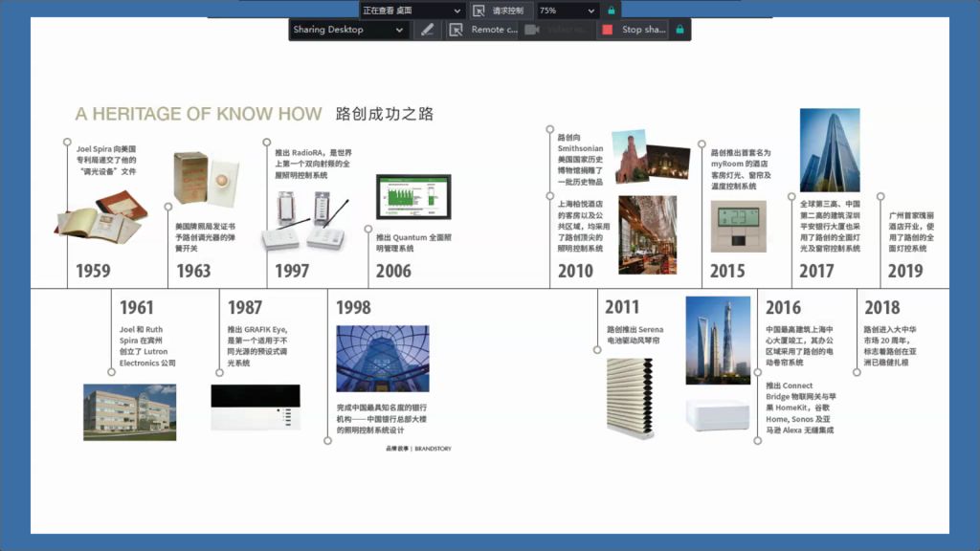Click the 路创推出 Serena description text
This screenshot has height=551, width=980.
point(635,335)
